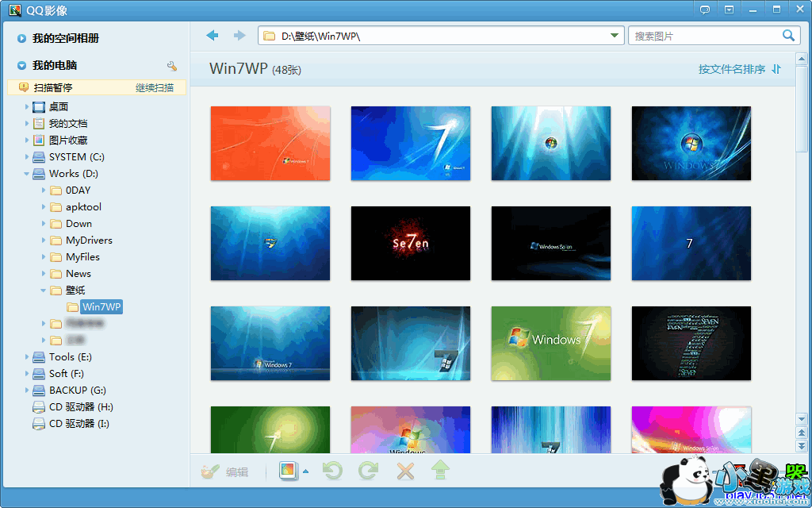
Task: Click the page-down double arrow button
Action: (802, 446)
